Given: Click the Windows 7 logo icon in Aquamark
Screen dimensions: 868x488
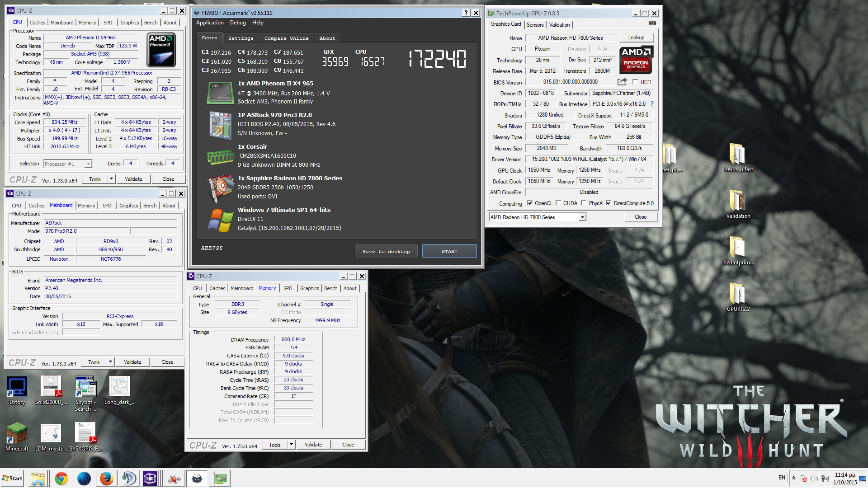Looking at the screenshot, I should pos(220,220).
